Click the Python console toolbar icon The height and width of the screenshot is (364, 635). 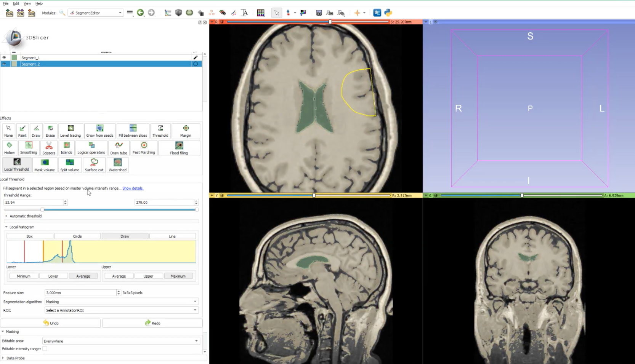(x=388, y=13)
